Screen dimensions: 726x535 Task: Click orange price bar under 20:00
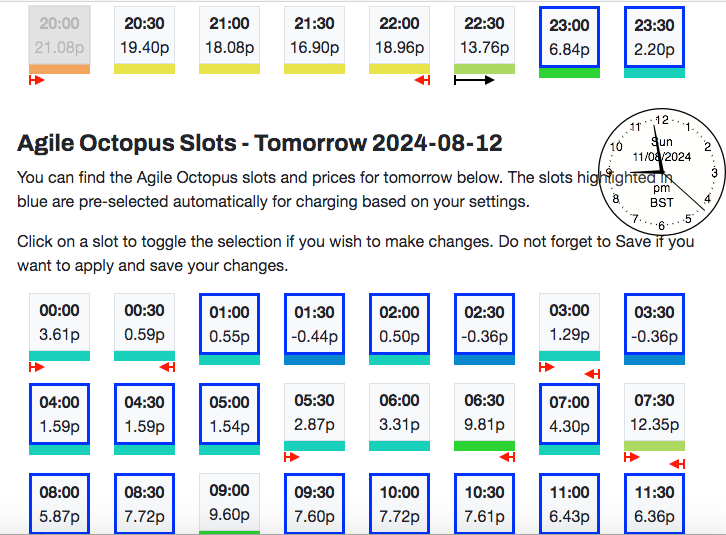point(59,69)
